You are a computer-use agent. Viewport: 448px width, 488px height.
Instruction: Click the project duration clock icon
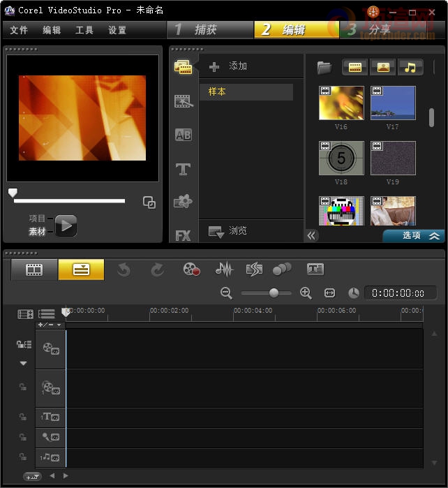(x=353, y=293)
